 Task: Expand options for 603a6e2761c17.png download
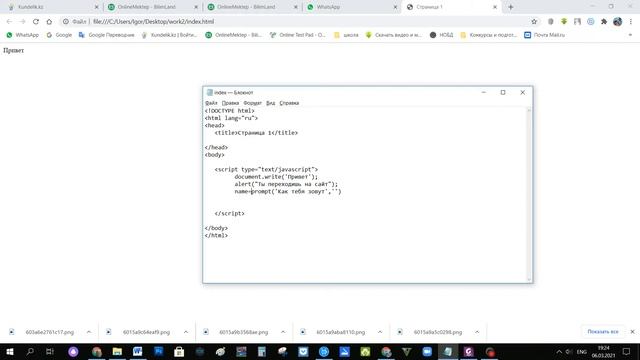pyautogui.click(x=89, y=332)
